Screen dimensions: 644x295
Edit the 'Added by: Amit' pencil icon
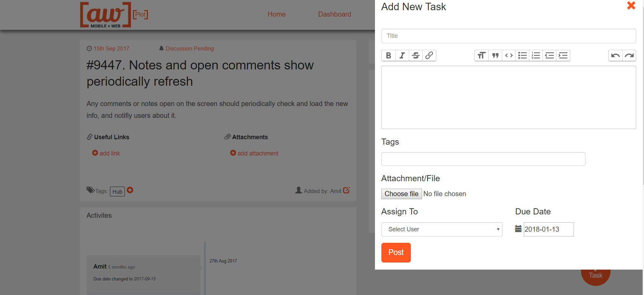point(346,190)
